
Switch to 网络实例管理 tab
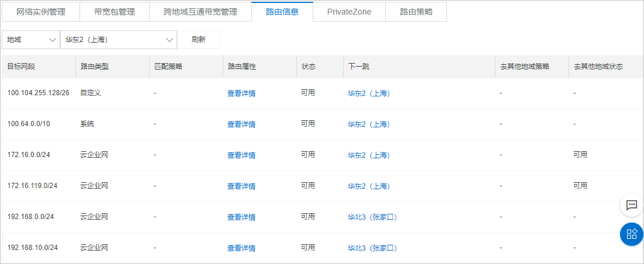click(41, 12)
